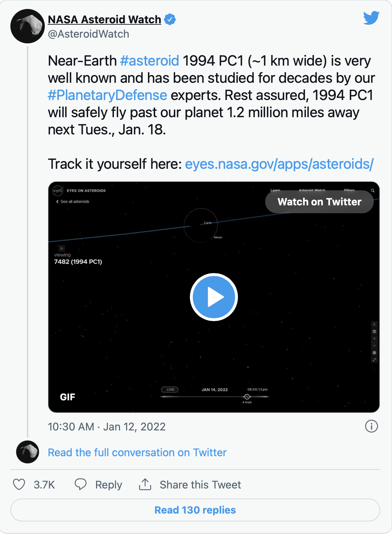Open the NASA Asteroid Watch profile avatar
392x534 pixels.
click(28, 26)
